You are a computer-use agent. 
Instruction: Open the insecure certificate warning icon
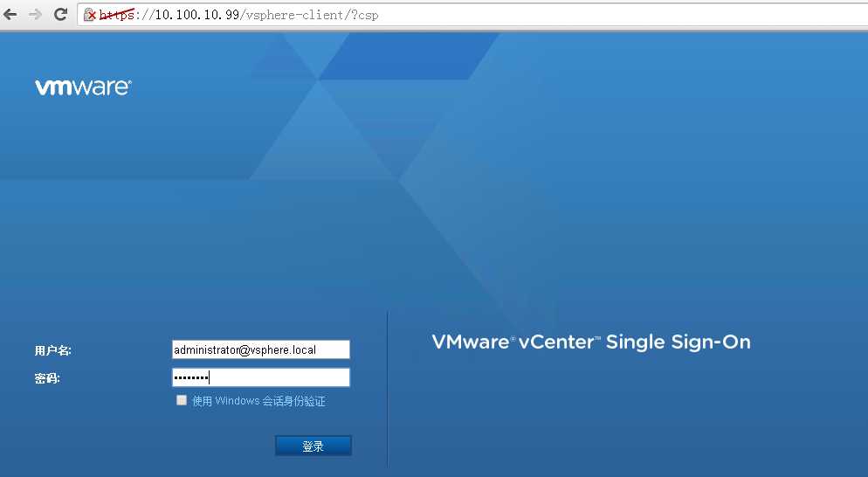point(90,15)
